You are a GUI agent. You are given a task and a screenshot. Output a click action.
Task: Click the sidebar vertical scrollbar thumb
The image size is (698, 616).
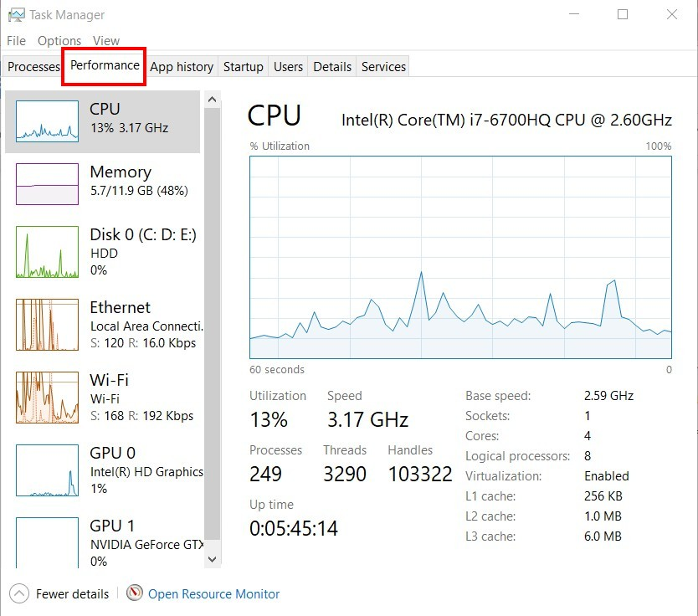213,324
